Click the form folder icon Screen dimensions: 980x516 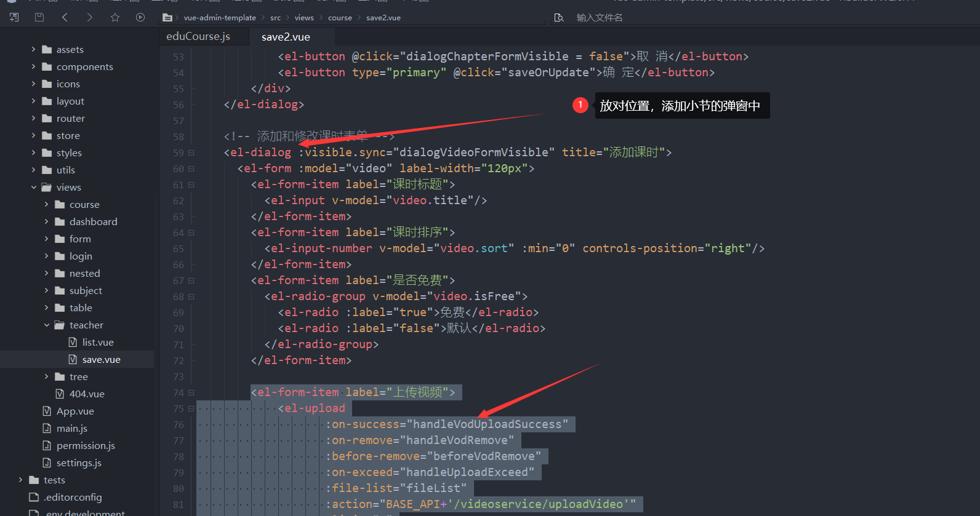pyautogui.click(x=60, y=239)
